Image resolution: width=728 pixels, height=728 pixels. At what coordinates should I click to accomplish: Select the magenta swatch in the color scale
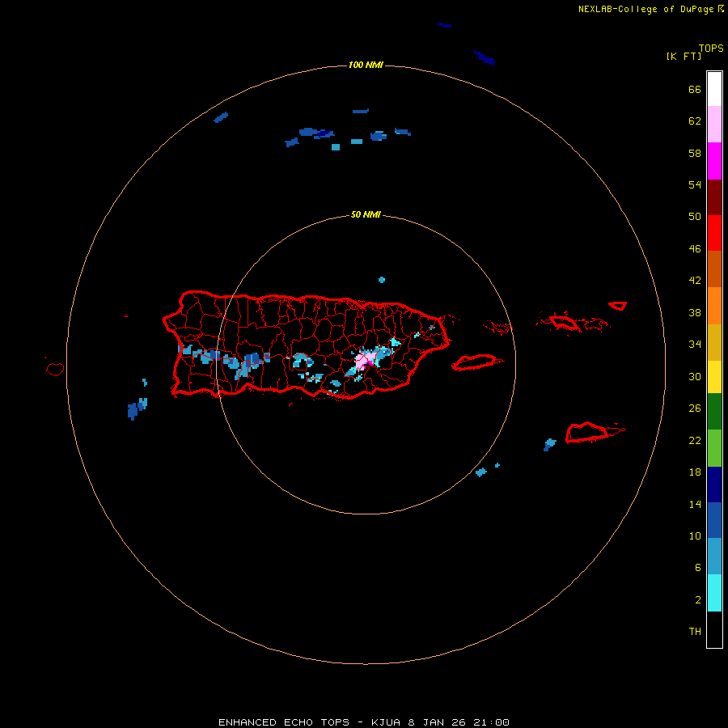tap(714, 161)
